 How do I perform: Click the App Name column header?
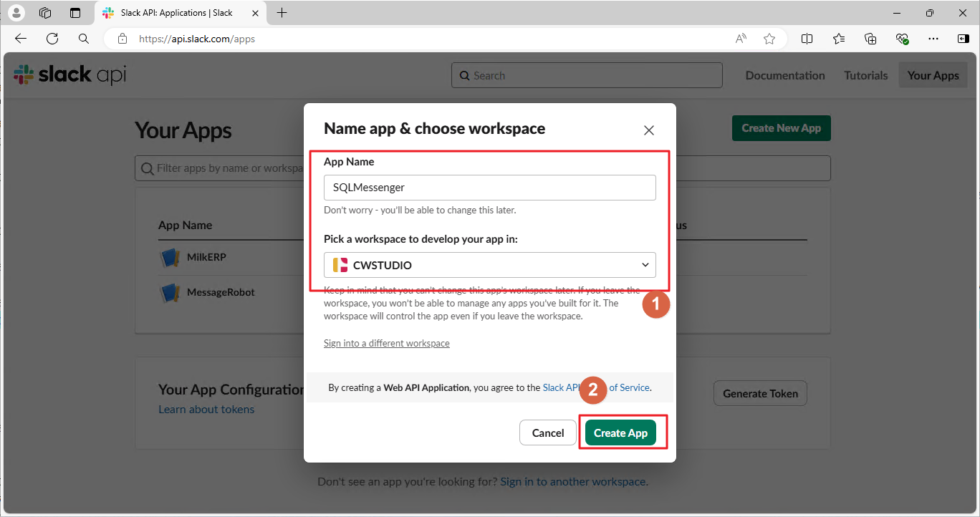pos(185,225)
